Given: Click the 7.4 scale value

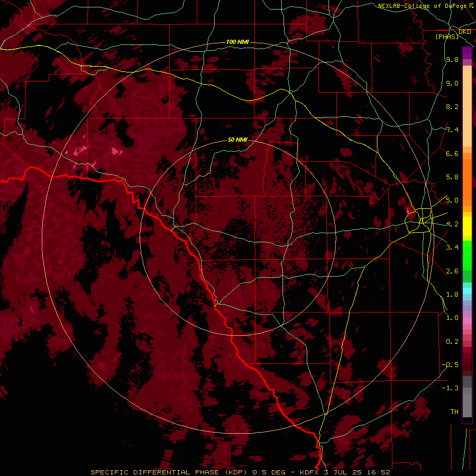Looking at the screenshot, I should pyautogui.click(x=452, y=130).
